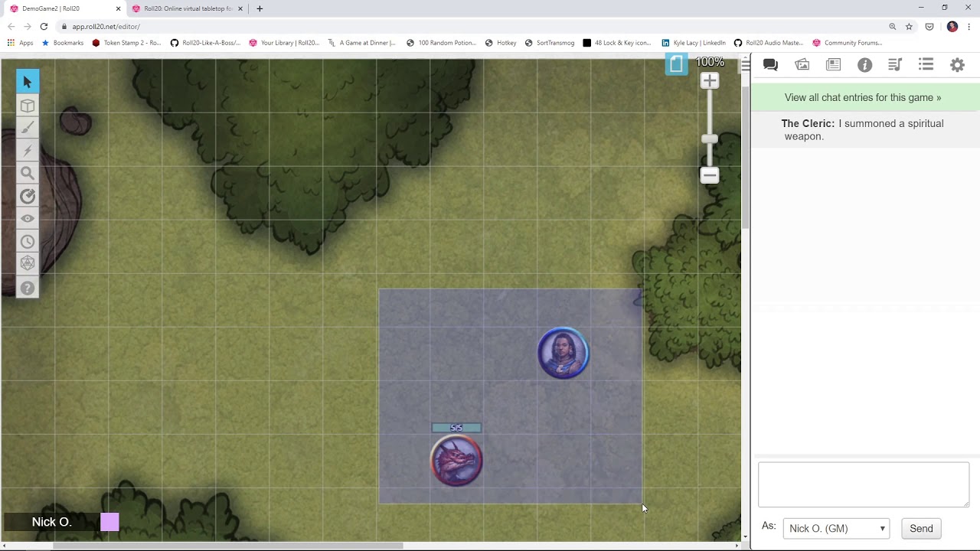Close the DemoGame2 browser tab

118,8
